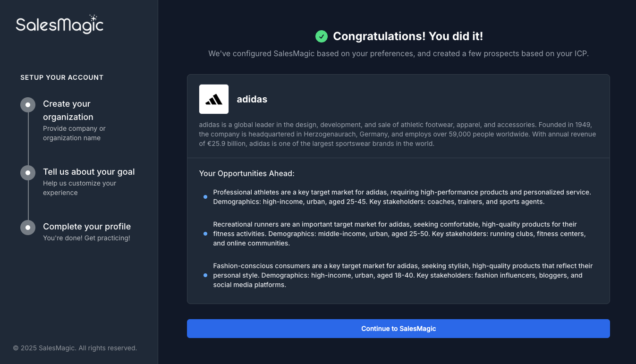The width and height of the screenshot is (636, 364).
Task: Click the 'Congratulations! You did it!' heading
Action: point(408,36)
